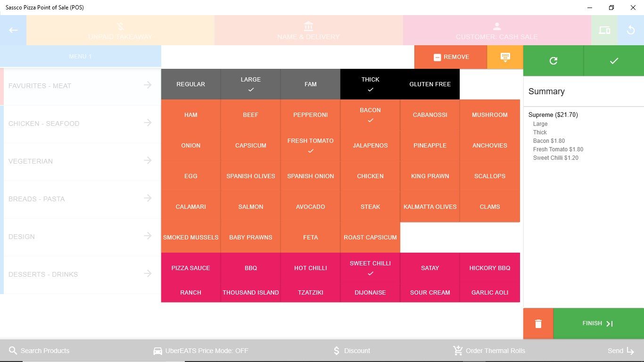Select the Regular size option
This screenshot has height=362, width=644.
tap(190, 84)
